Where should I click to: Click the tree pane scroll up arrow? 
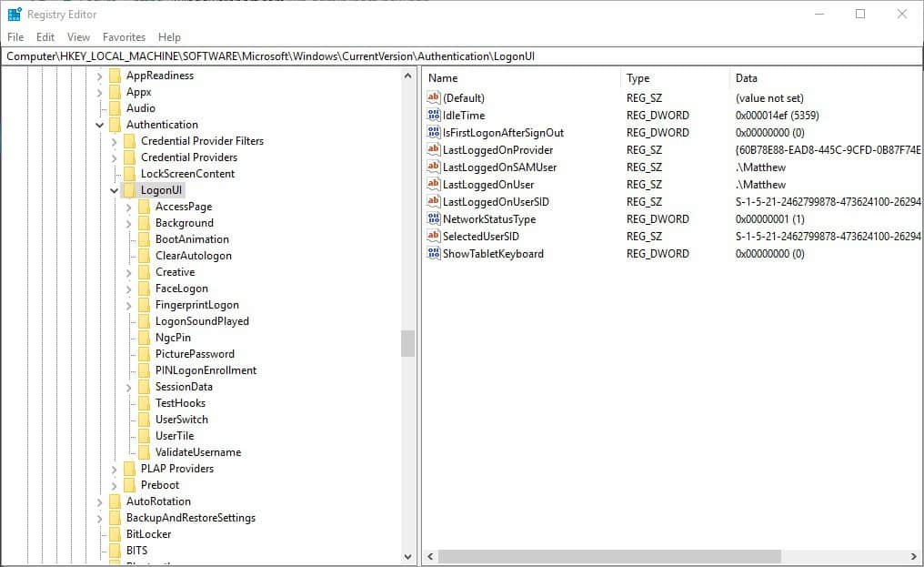tap(407, 76)
